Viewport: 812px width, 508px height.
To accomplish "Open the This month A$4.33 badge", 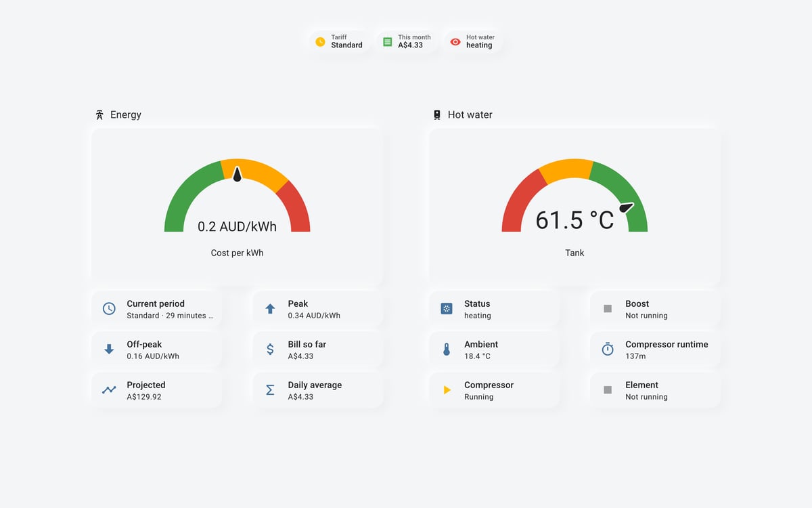I will 407,42.
